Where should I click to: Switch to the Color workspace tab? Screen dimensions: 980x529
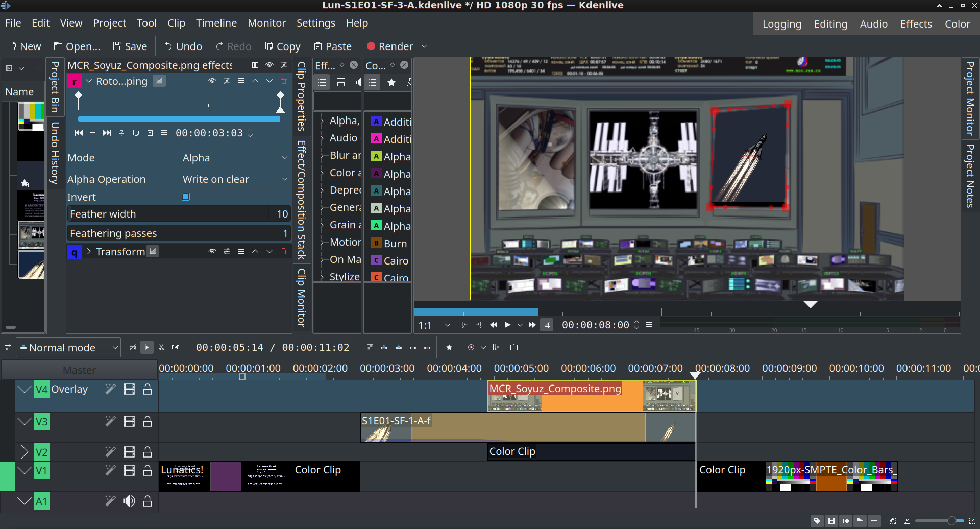pos(957,24)
